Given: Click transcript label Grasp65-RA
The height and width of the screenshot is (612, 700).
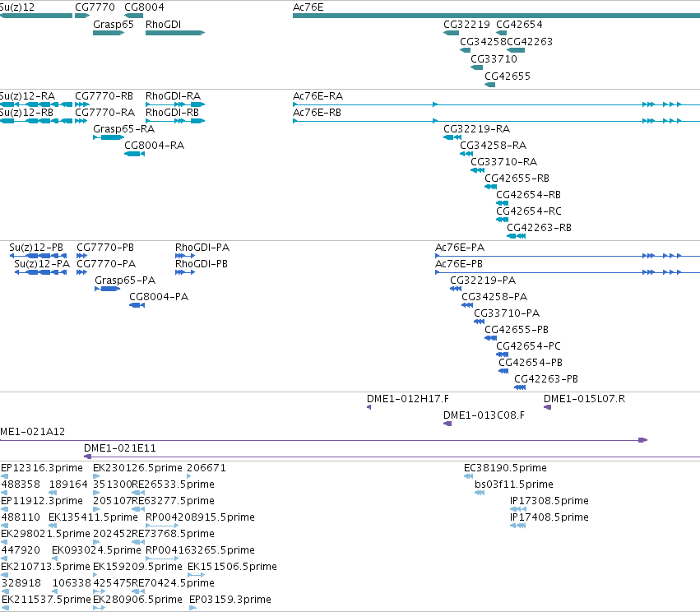Looking at the screenshot, I should coord(123,129).
